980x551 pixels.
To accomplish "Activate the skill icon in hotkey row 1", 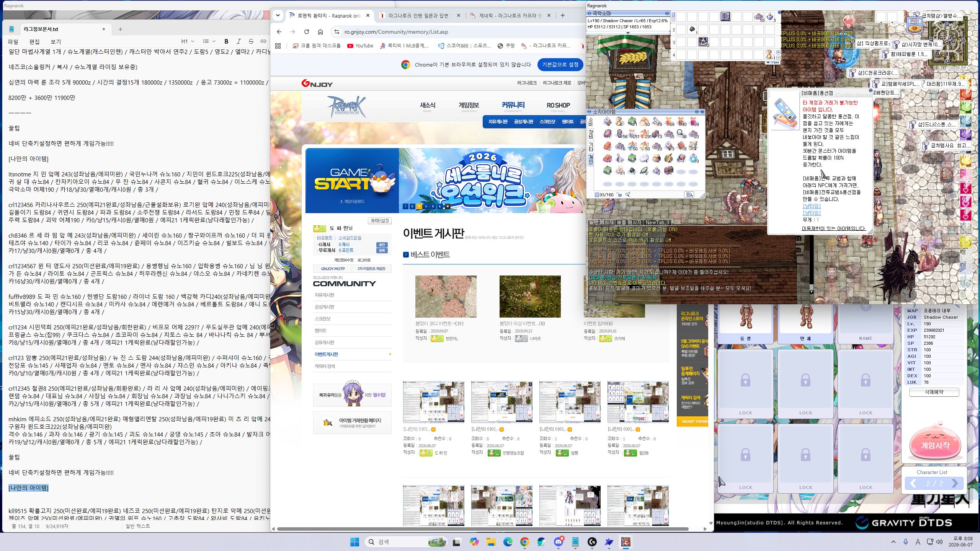I will click(x=725, y=16).
